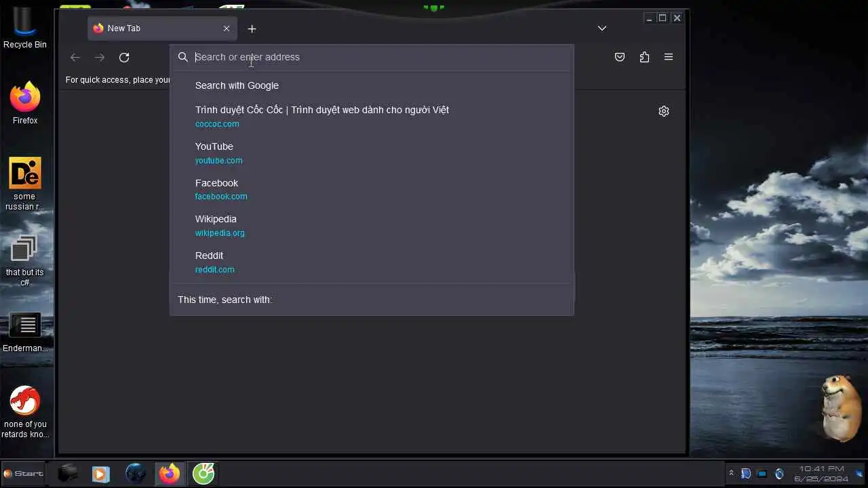Click the blue shield tray icon

click(x=746, y=473)
